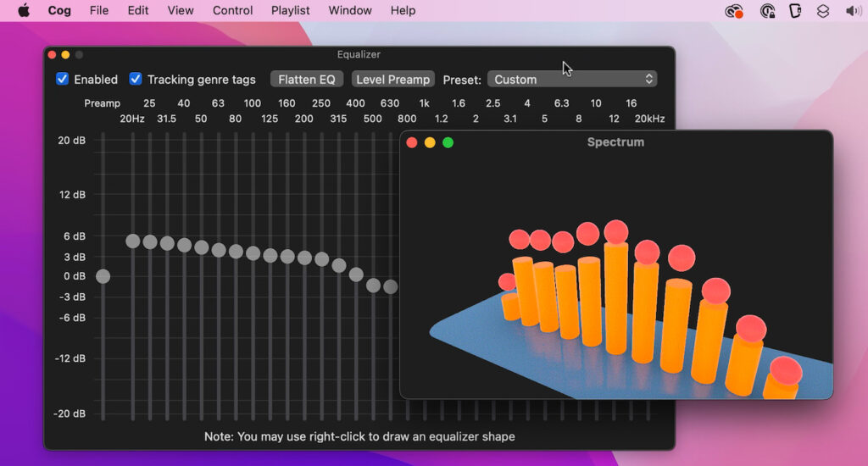
Task: Click the 20 dB scale label
Action: coord(72,141)
